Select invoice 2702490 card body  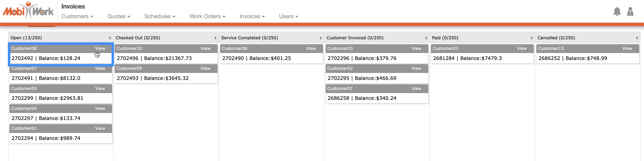pyautogui.click(x=271, y=58)
